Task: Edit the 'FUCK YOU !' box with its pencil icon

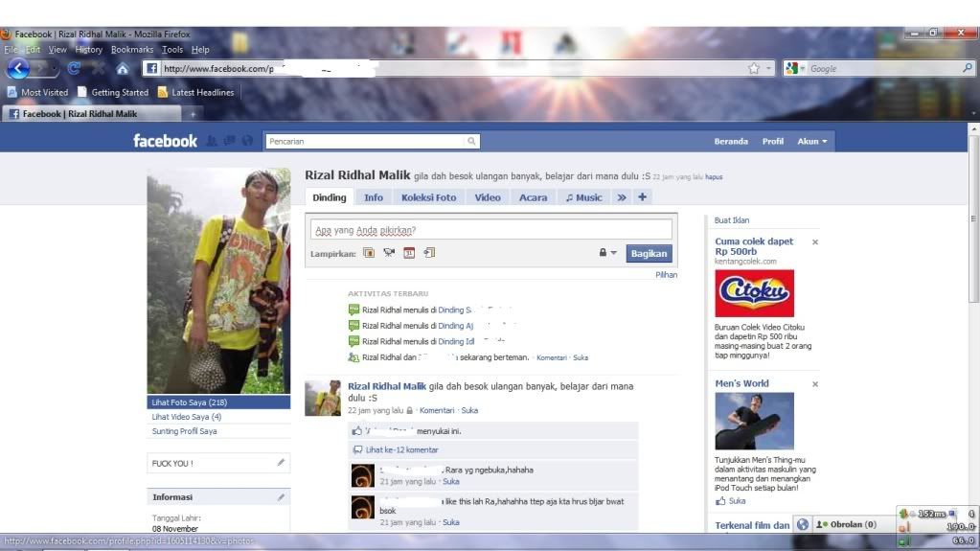Action: click(x=281, y=462)
